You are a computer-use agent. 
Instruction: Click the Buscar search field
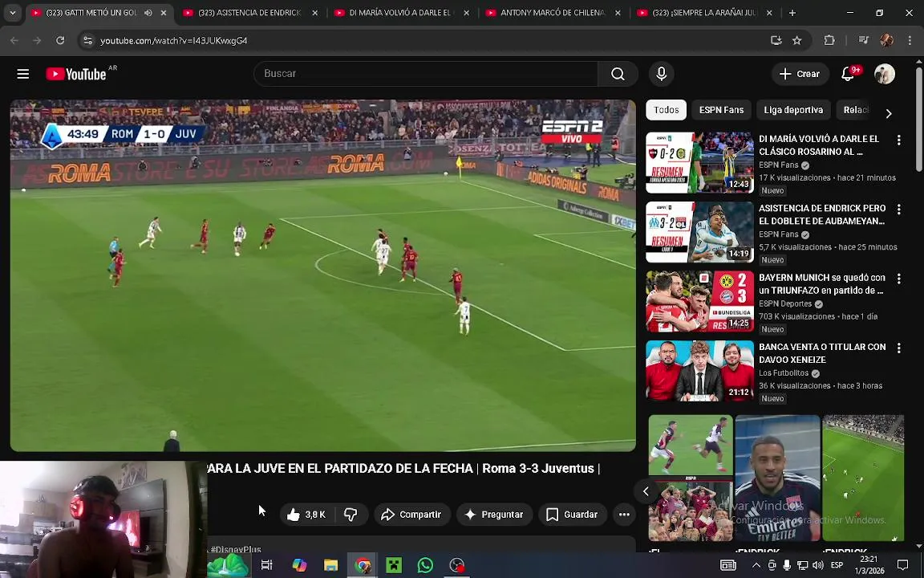pyautogui.click(x=425, y=74)
